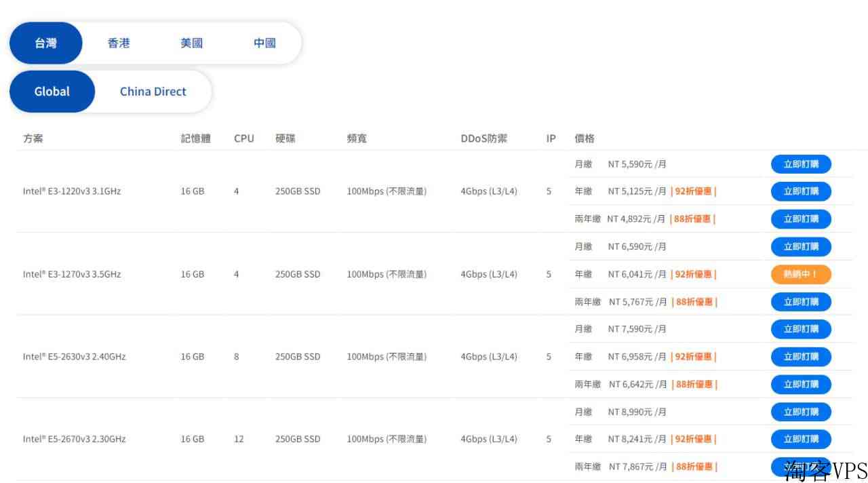The width and height of the screenshot is (868, 483).
Task: Click CPU value 8 in E5-2630v3 row
Action: [x=237, y=357]
